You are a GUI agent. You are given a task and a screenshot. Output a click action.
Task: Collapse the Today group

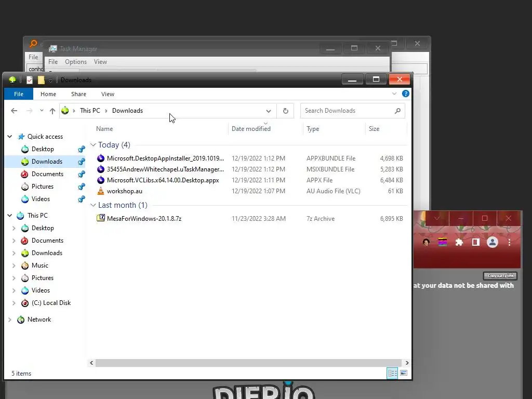pos(93,145)
